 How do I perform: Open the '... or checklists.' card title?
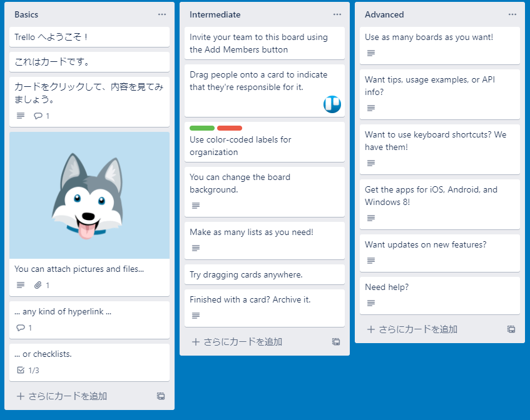click(43, 354)
